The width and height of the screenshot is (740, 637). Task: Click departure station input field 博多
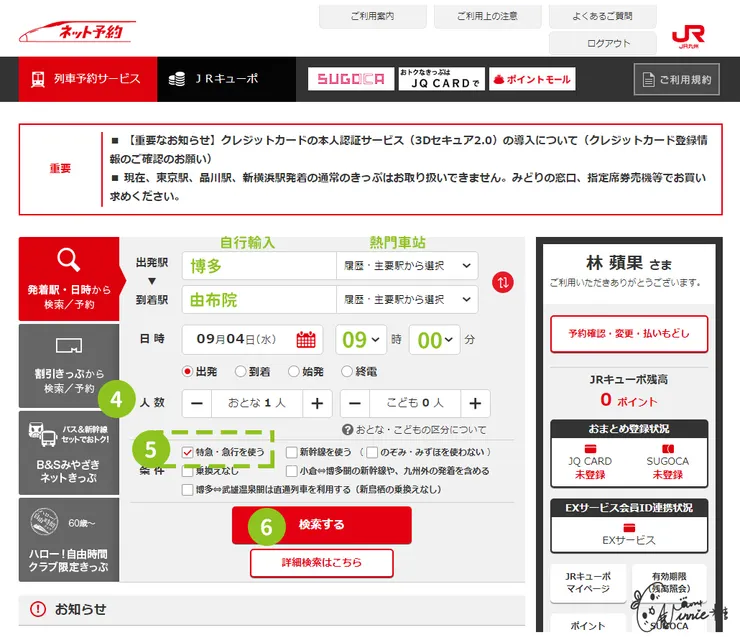[259, 266]
